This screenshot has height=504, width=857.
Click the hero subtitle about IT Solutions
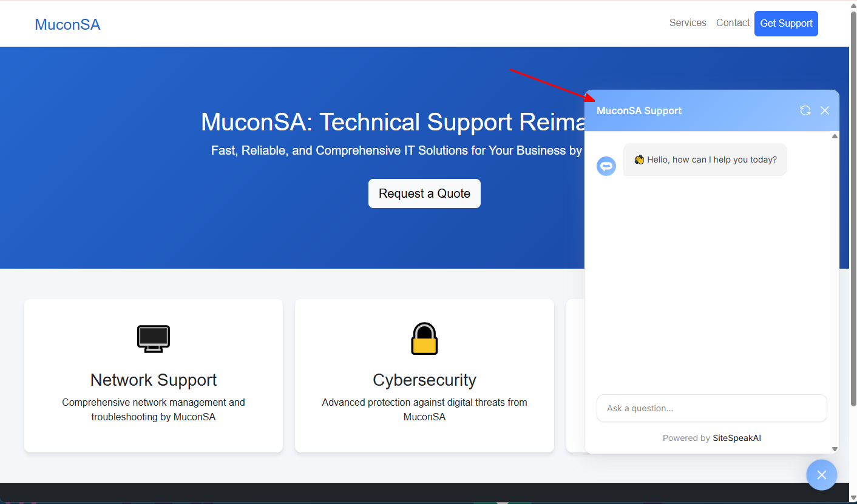[x=397, y=150]
